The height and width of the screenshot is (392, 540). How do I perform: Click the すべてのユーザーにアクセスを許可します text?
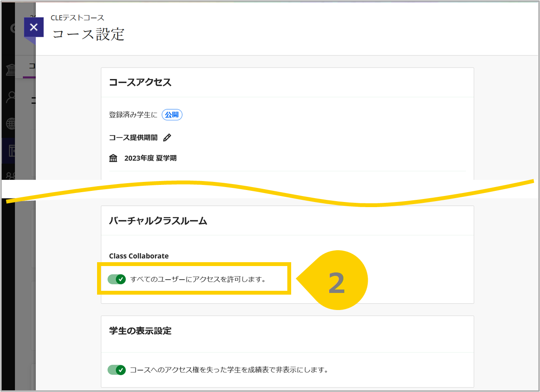coord(198,280)
